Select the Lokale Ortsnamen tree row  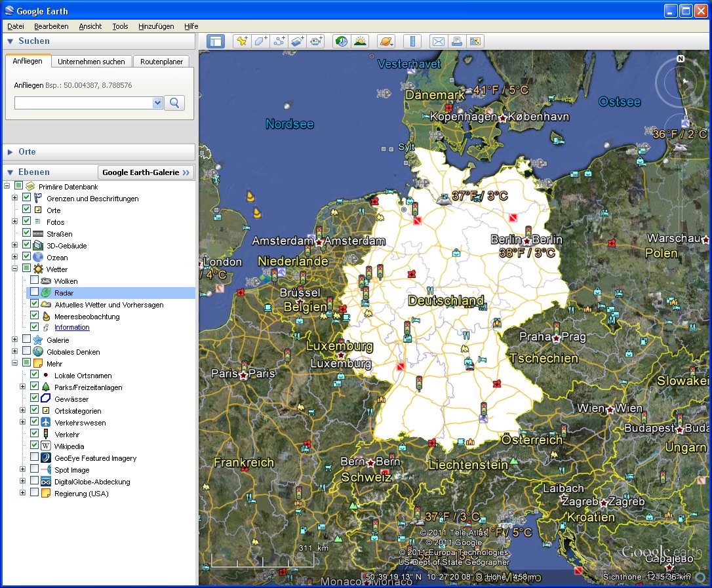83,376
